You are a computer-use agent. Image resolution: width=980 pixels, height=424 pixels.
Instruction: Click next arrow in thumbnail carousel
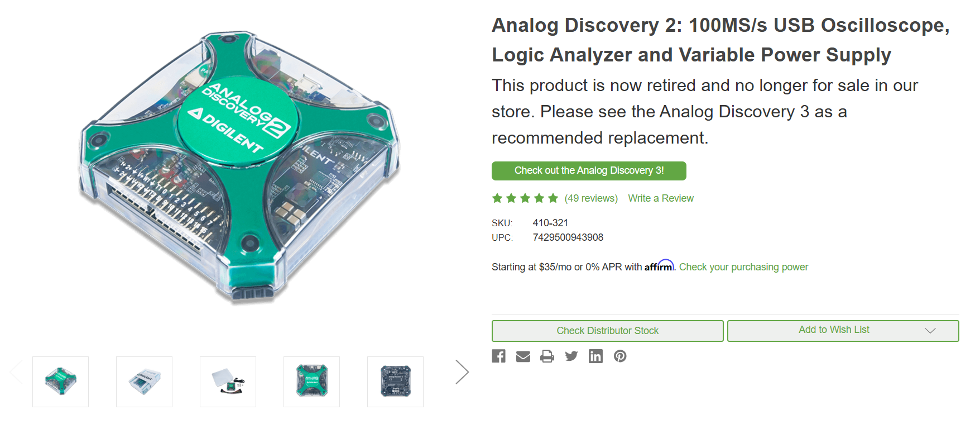[x=462, y=372]
